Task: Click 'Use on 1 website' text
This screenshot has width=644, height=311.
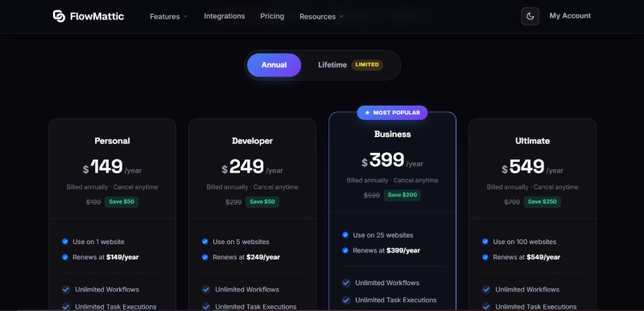Action: [x=98, y=242]
